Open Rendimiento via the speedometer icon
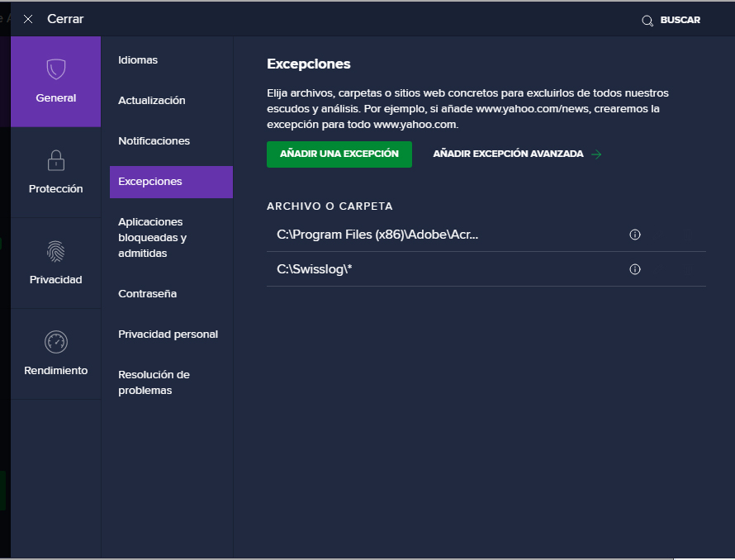Viewport: 735px width, 560px height. coord(55,342)
